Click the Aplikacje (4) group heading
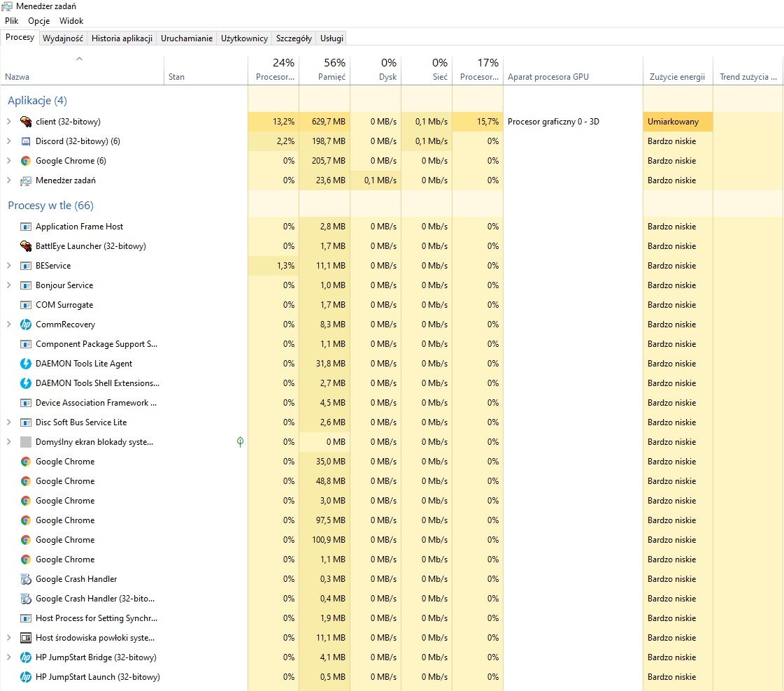This screenshot has height=691, width=784. 38,101
